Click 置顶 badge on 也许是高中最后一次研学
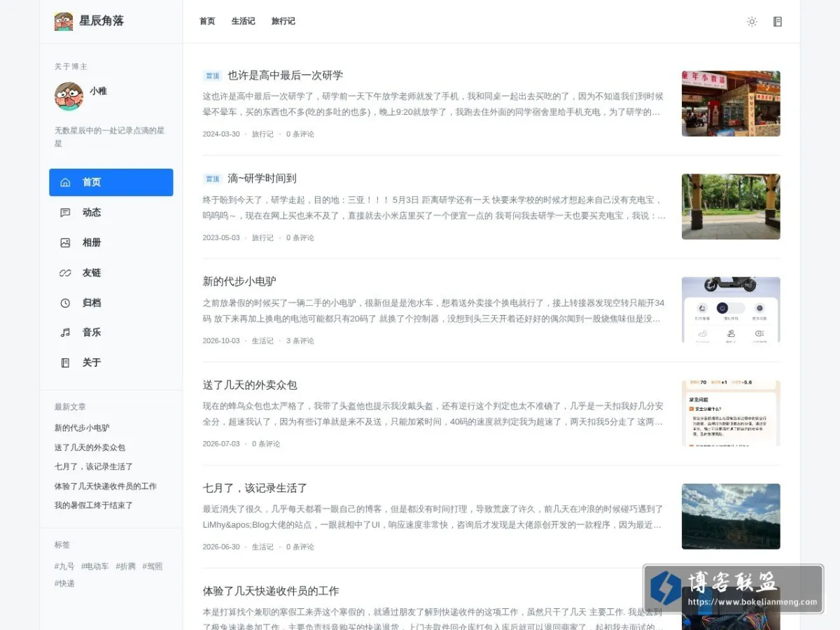 [x=212, y=76]
